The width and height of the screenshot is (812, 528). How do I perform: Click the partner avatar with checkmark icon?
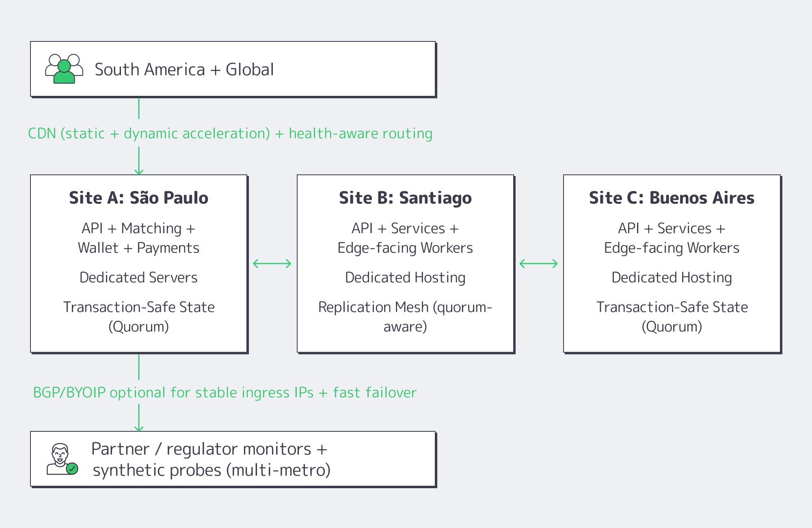[62, 459]
